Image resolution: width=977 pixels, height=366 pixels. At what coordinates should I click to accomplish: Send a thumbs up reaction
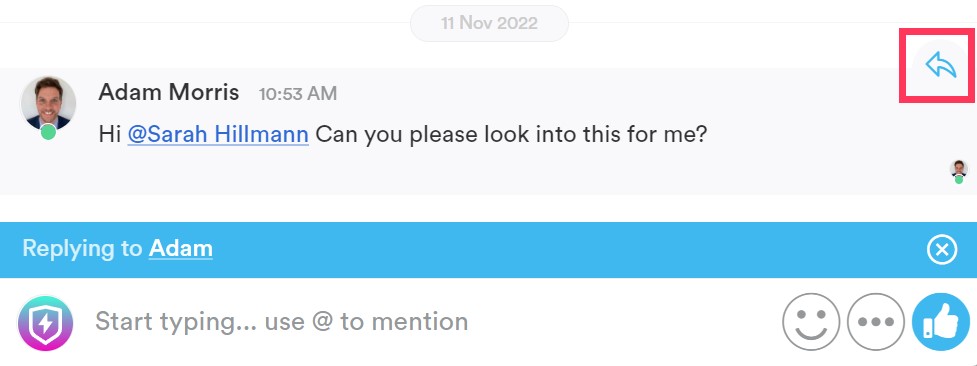click(941, 322)
